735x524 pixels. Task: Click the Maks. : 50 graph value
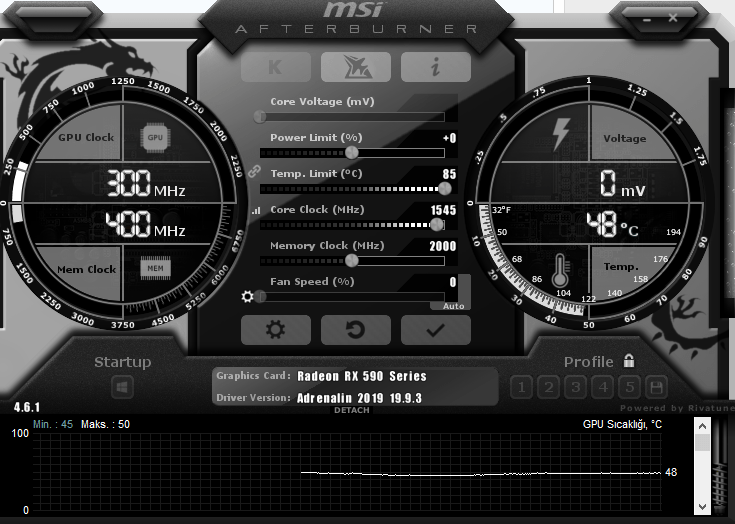pos(105,424)
